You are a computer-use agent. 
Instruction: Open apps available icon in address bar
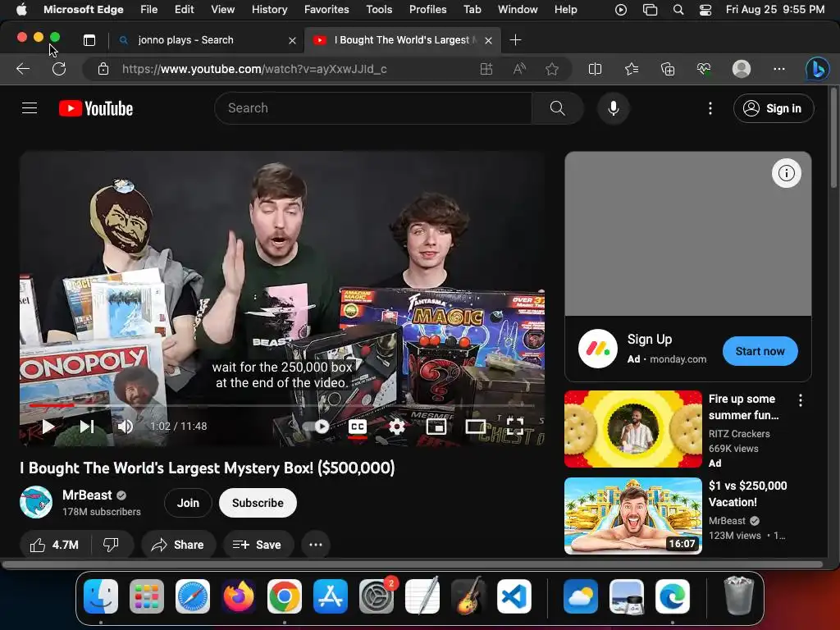(x=486, y=69)
